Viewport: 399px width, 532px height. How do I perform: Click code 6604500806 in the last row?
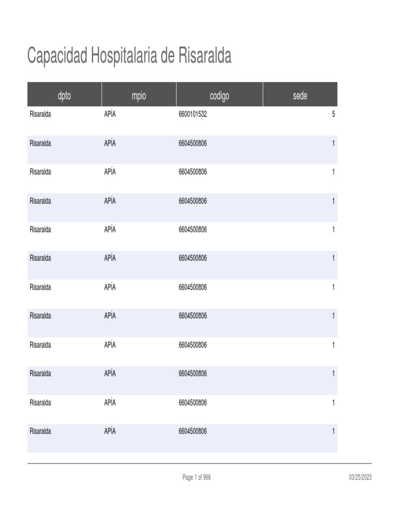point(193,431)
